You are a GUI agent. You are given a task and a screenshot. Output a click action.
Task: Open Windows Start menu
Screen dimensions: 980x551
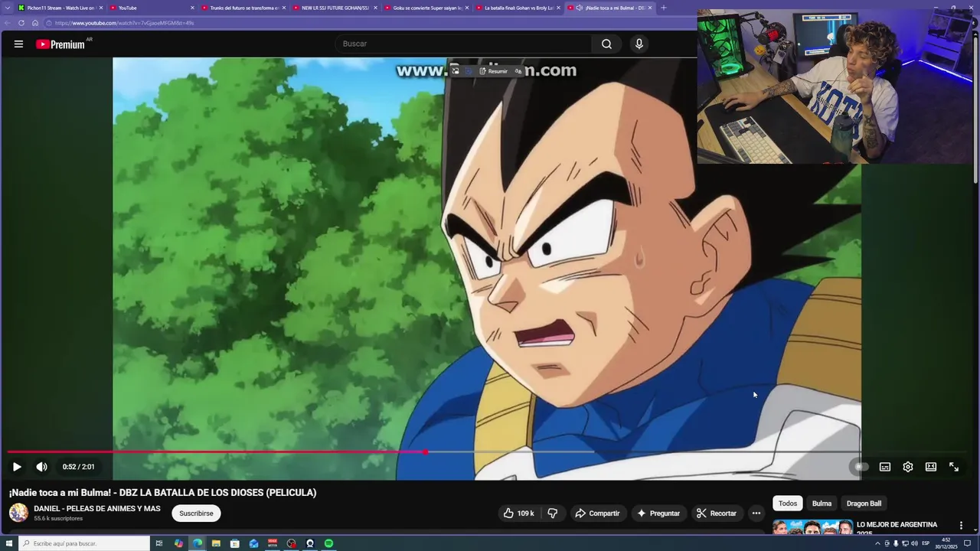(9, 543)
